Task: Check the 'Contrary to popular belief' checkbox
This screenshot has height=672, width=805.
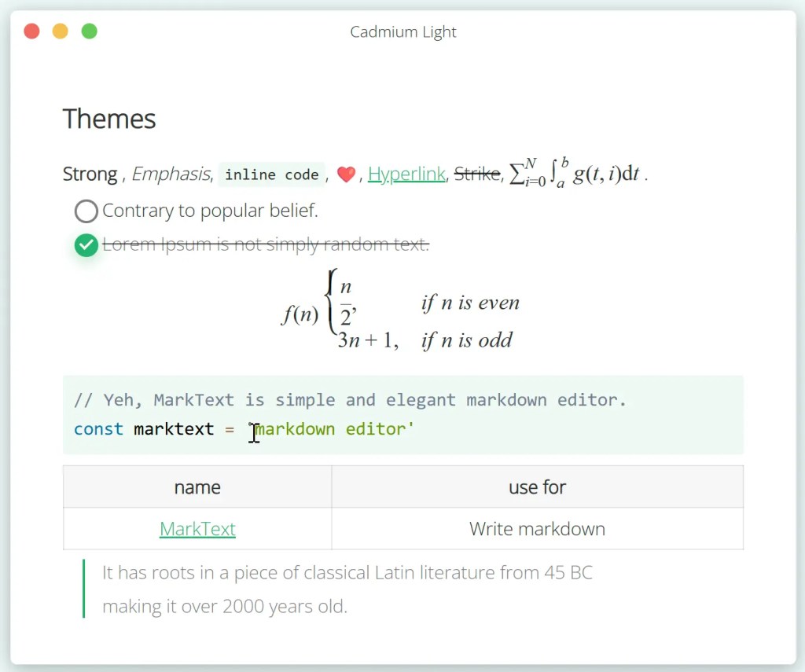Action: [86, 211]
